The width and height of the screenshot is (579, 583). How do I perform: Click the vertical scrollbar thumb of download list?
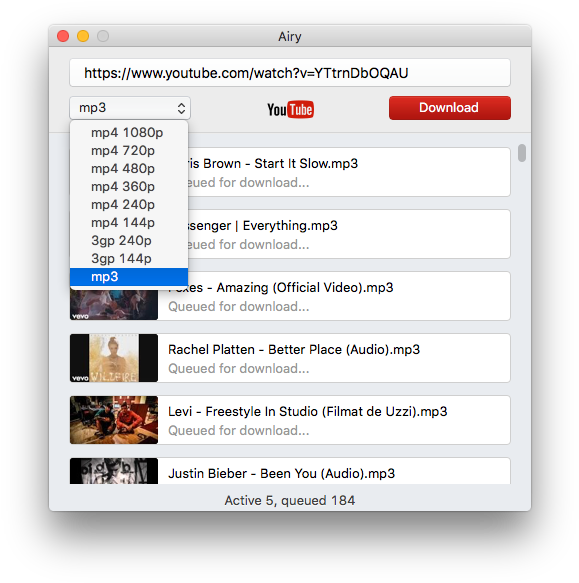pyautogui.click(x=522, y=153)
